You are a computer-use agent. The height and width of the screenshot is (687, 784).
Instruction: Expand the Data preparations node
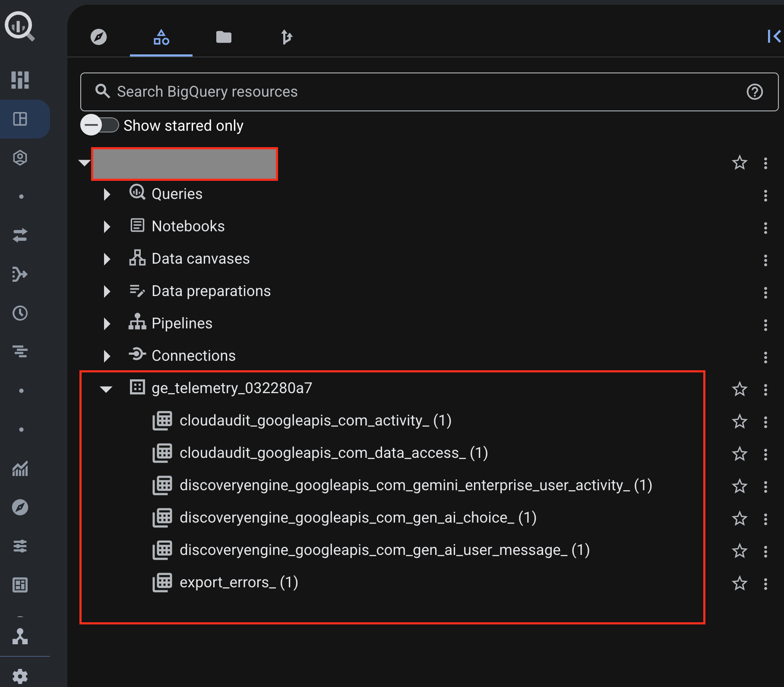point(107,291)
